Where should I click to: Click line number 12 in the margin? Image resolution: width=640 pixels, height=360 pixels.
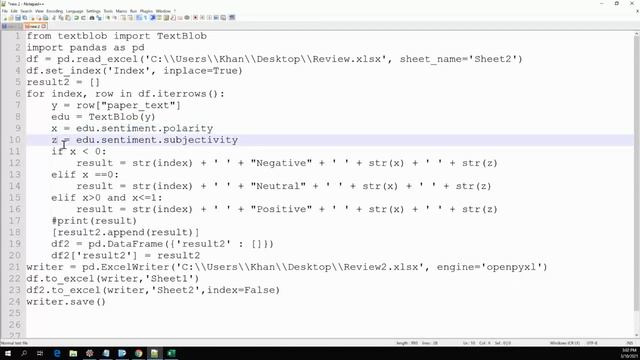[15, 163]
